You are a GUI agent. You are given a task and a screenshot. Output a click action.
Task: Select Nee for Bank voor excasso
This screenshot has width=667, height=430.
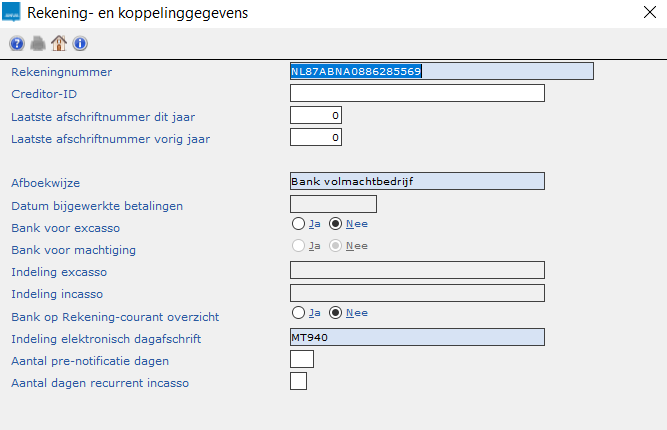pos(335,225)
